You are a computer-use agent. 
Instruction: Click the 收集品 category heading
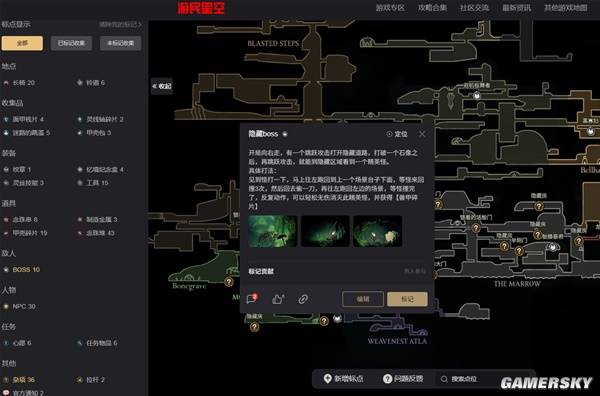(x=12, y=103)
